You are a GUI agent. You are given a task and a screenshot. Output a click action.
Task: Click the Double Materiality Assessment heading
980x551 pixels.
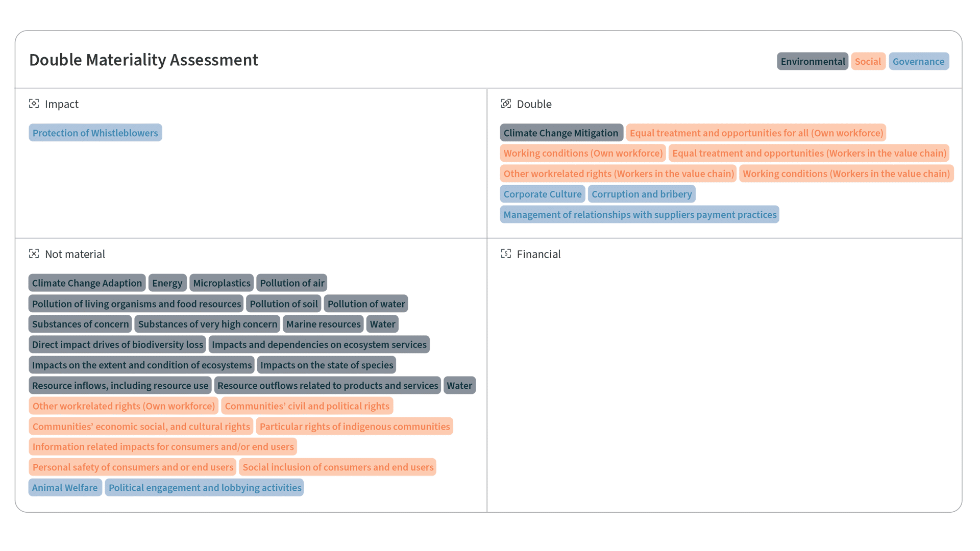[x=143, y=60]
